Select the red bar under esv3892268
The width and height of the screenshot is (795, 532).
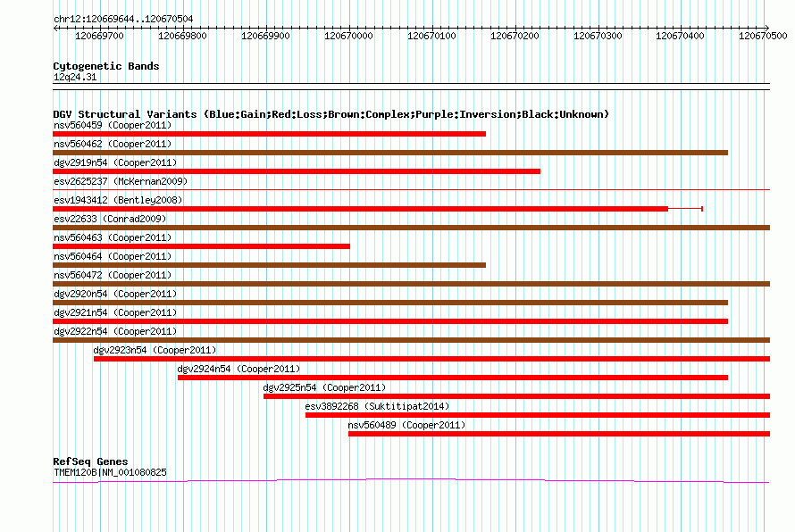[538, 415]
